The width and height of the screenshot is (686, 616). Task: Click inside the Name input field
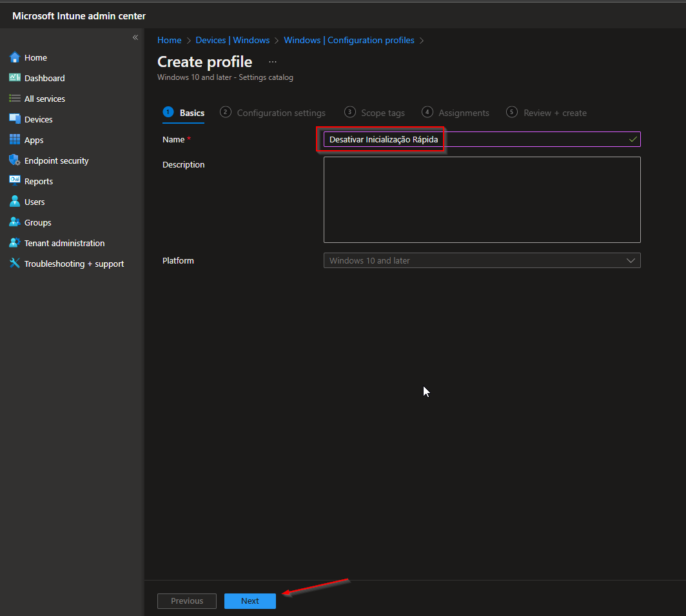pyautogui.click(x=482, y=139)
